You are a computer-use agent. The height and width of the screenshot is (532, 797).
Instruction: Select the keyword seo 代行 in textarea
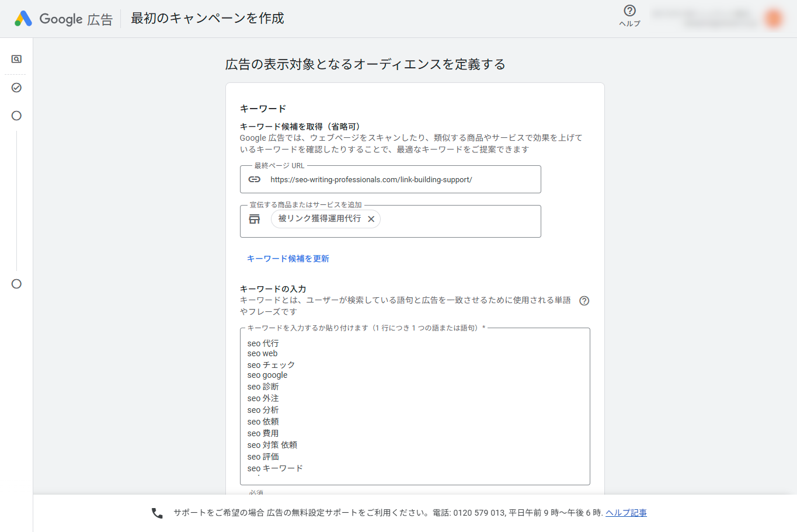[x=262, y=343]
